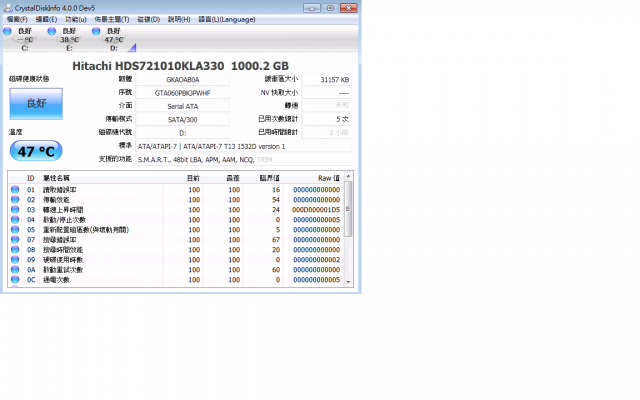Screen dimensions: 640x400
Task: Click the ID column header
Action: pyautogui.click(x=31, y=178)
